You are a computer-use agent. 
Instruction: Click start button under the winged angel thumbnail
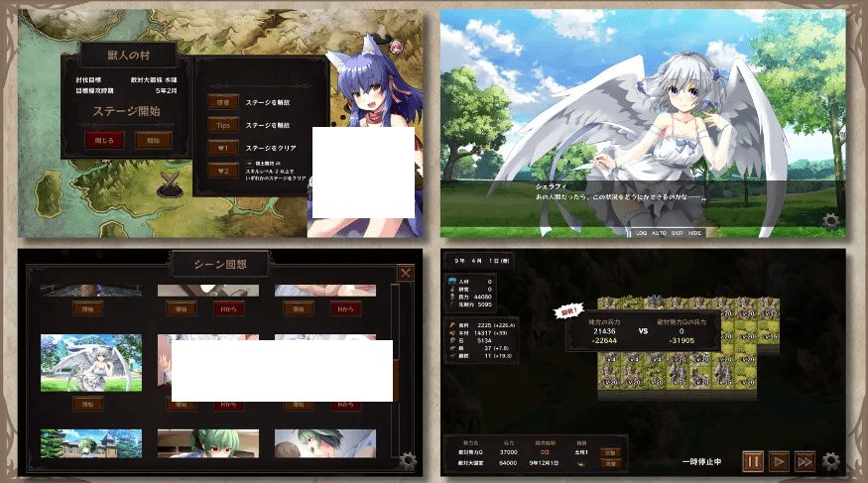(x=88, y=405)
